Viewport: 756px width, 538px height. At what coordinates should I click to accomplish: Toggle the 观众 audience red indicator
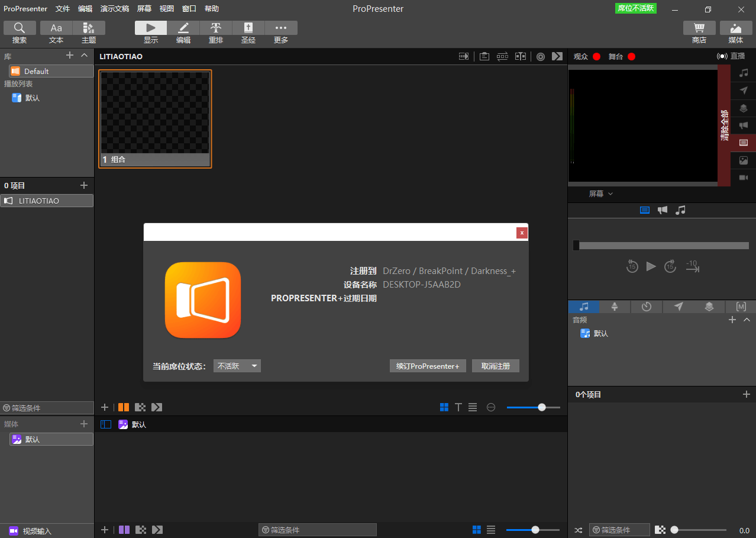tap(596, 56)
